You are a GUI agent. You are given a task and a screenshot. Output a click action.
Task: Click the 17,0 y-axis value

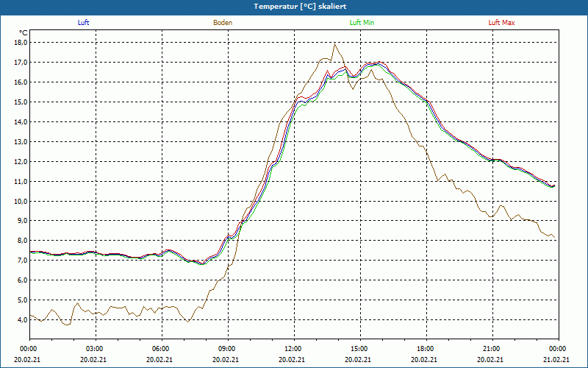[22, 63]
